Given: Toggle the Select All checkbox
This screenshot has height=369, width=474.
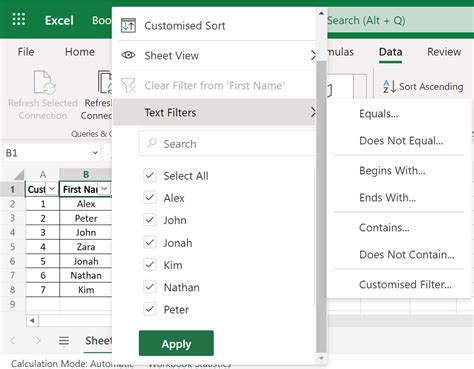Looking at the screenshot, I should tap(150, 175).
